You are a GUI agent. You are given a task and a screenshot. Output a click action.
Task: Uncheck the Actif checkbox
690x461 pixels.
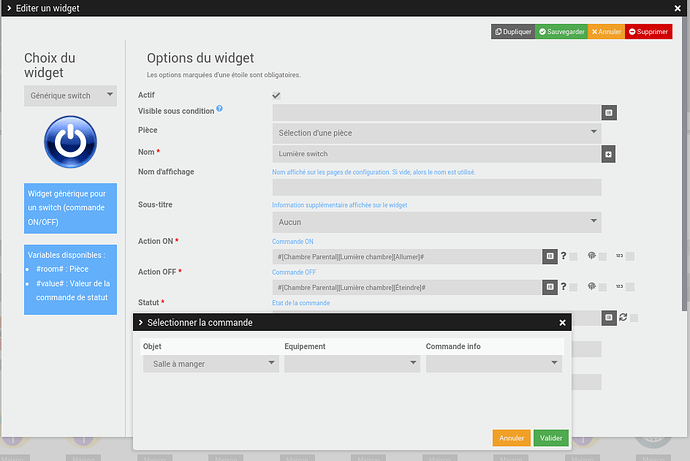pos(276,95)
